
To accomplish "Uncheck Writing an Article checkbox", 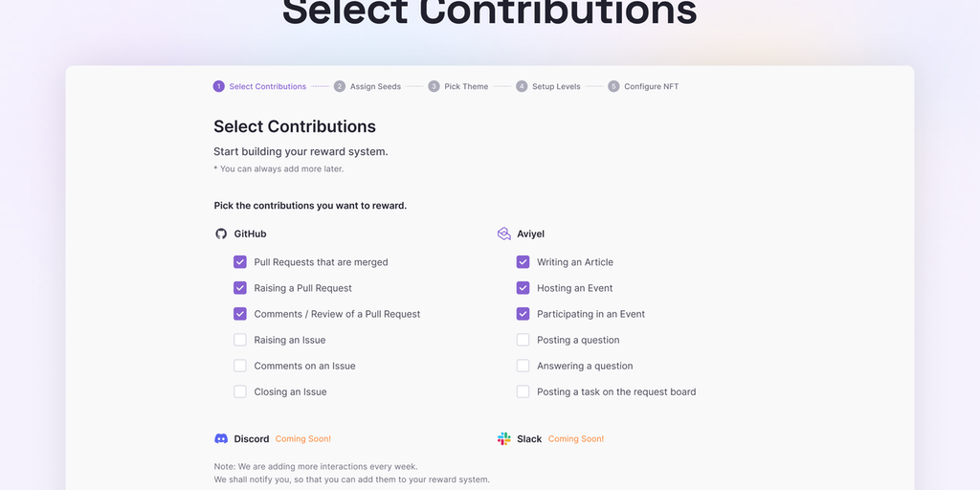I will click(x=523, y=261).
